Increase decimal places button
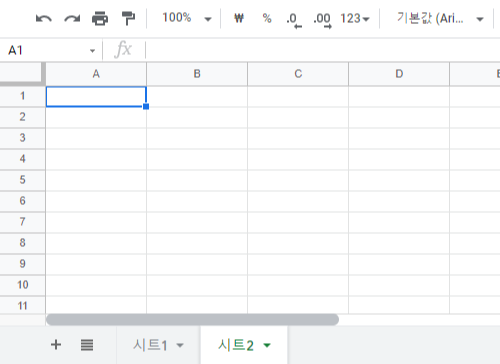This screenshot has height=364, width=500. (x=322, y=20)
